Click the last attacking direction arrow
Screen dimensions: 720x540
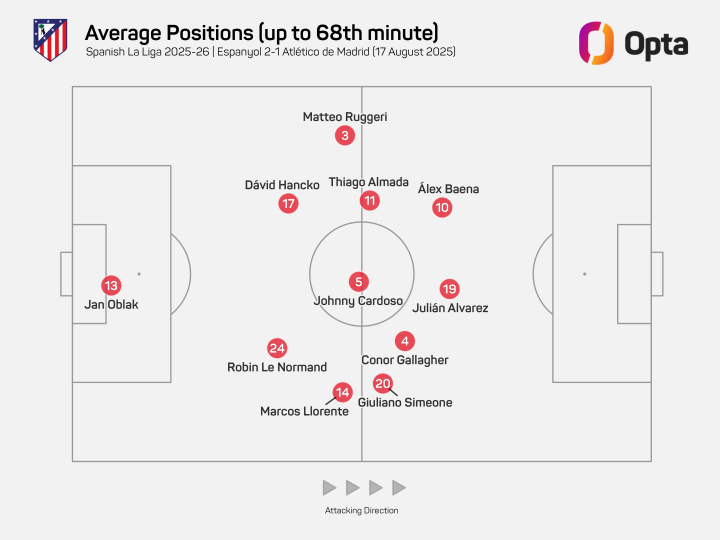click(399, 488)
